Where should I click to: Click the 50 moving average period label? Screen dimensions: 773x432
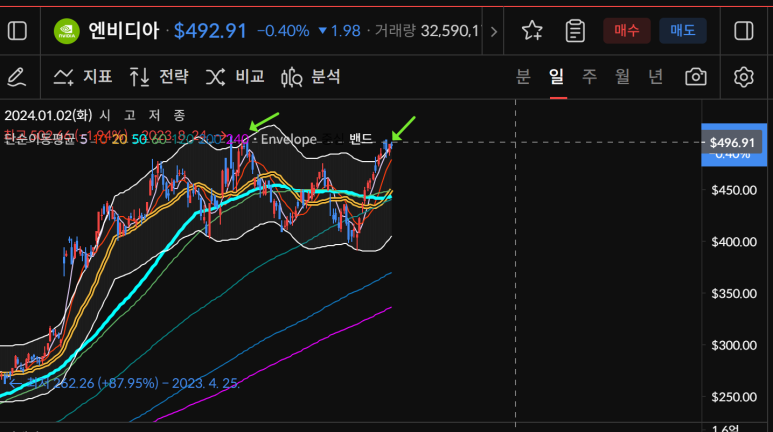point(139,140)
